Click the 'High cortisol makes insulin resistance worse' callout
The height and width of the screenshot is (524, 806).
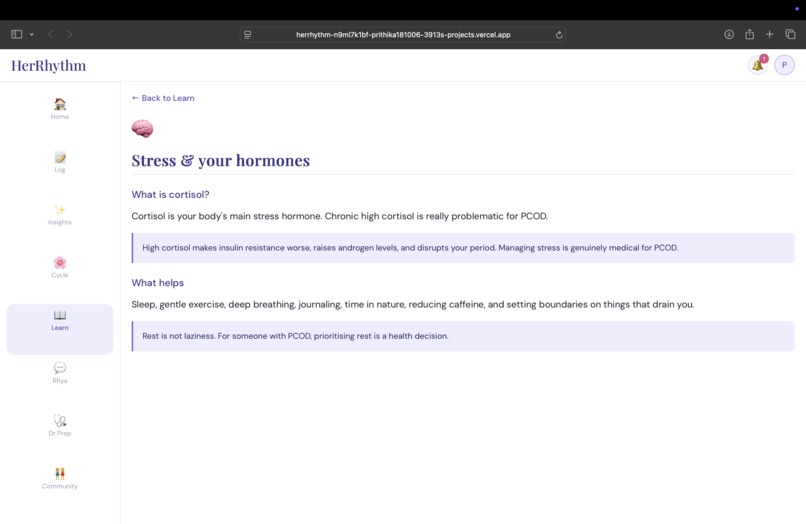tap(463, 248)
